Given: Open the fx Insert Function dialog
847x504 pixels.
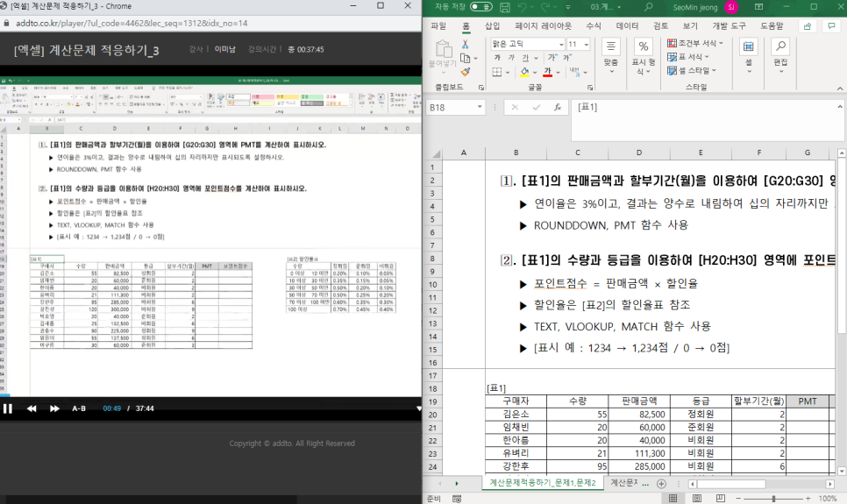Looking at the screenshot, I should click(x=558, y=108).
